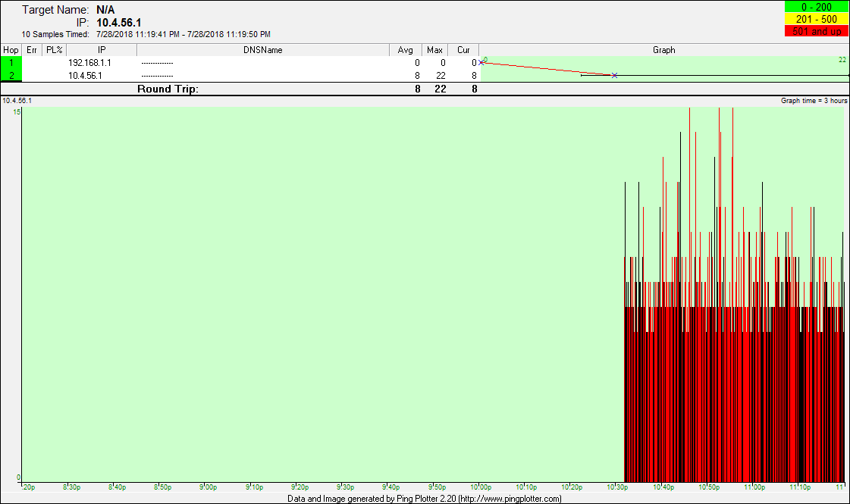Viewport: 850px width, 504px height.
Task: Select the green hop 1 indicator
Action: 11,62
